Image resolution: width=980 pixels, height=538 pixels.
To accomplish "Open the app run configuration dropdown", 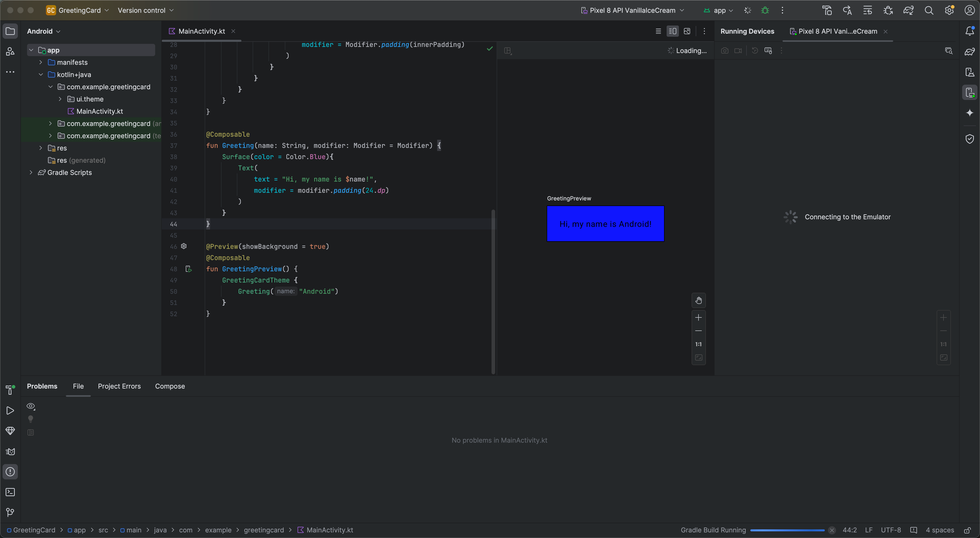I will pyautogui.click(x=718, y=10).
